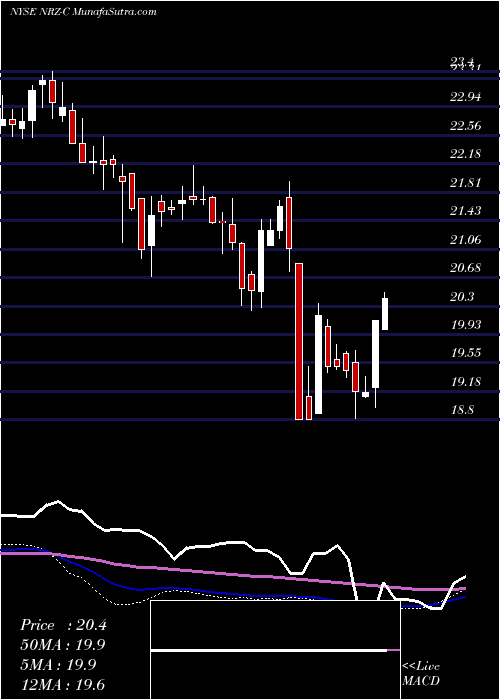Click the 20.3 price level label
The image size is (500, 700).
pyautogui.click(x=462, y=297)
